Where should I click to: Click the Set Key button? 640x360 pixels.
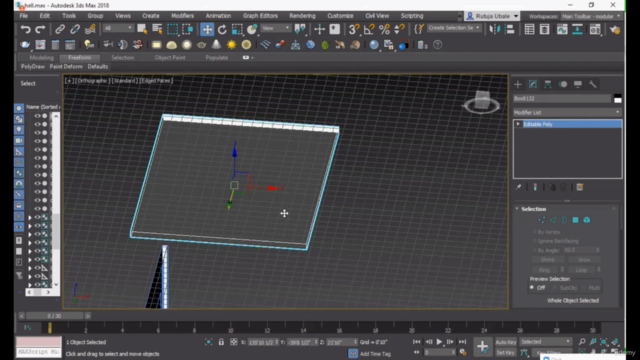click(x=506, y=352)
